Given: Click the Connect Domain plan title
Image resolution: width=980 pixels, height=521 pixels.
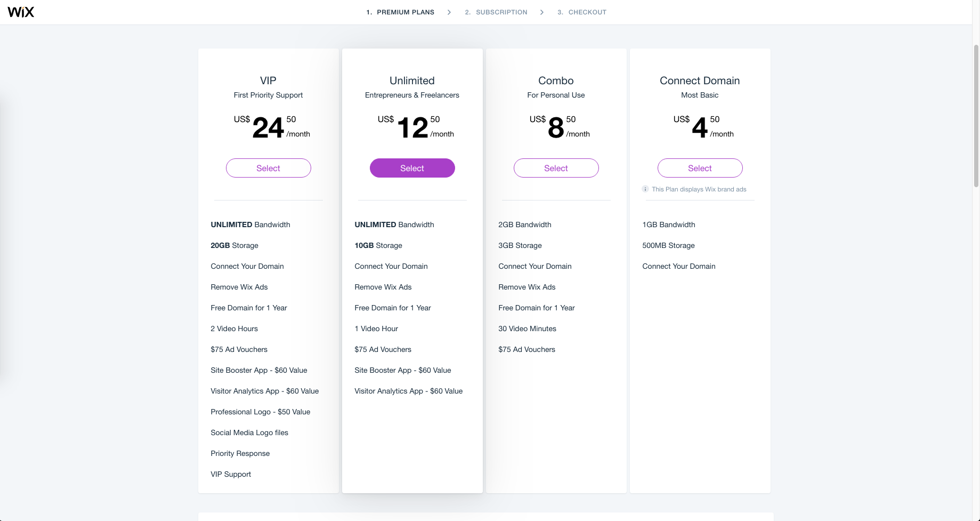Looking at the screenshot, I should click(700, 81).
